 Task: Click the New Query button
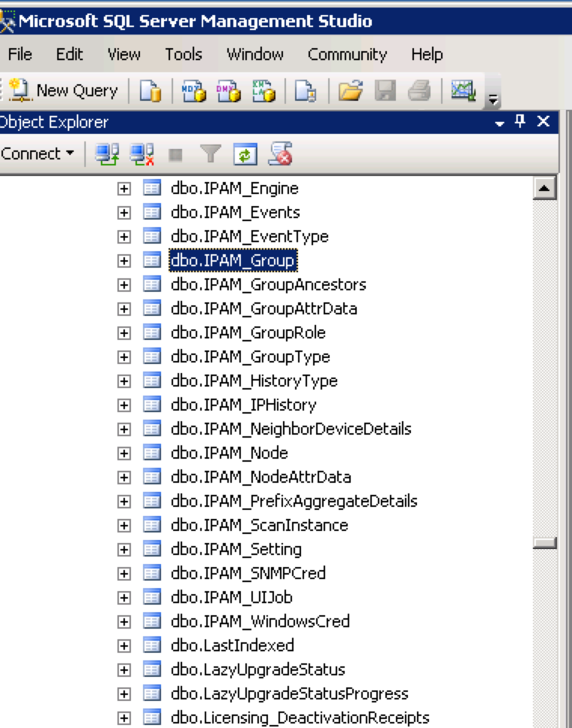[63, 90]
